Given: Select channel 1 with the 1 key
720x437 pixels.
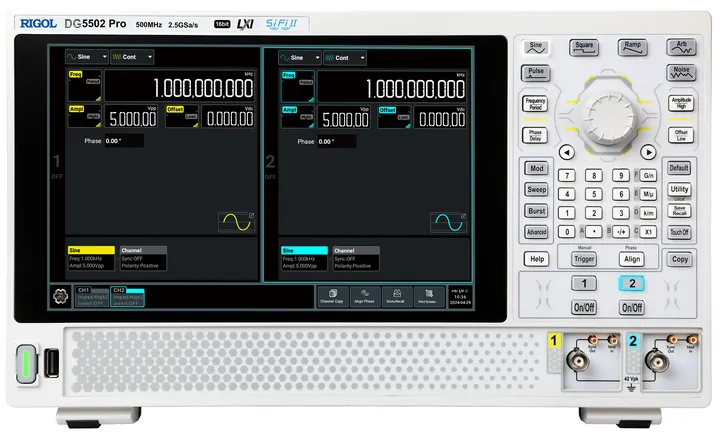Looking at the screenshot, I should (x=584, y=283).
